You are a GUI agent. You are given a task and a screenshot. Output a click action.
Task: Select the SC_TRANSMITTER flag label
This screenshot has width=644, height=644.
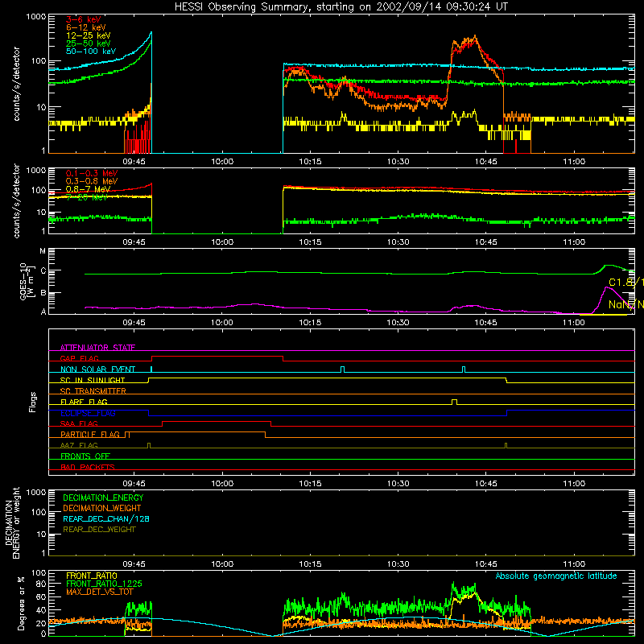pos(93,391)
